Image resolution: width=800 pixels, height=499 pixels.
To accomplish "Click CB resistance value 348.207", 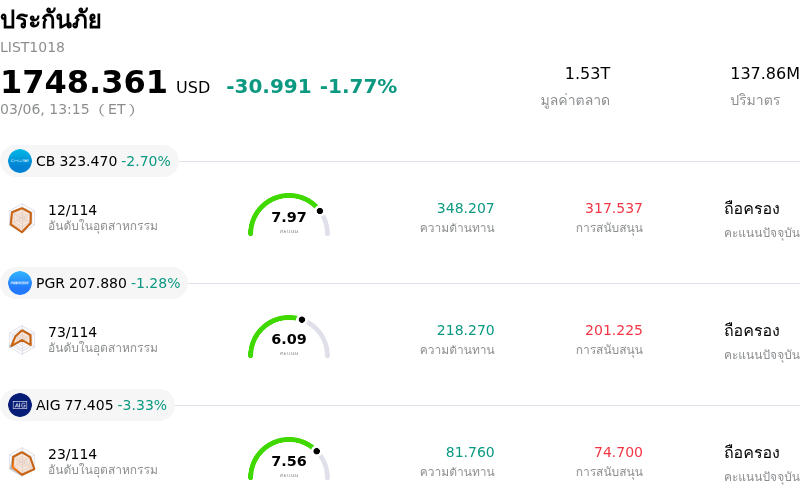I will (x=465, y=208).
